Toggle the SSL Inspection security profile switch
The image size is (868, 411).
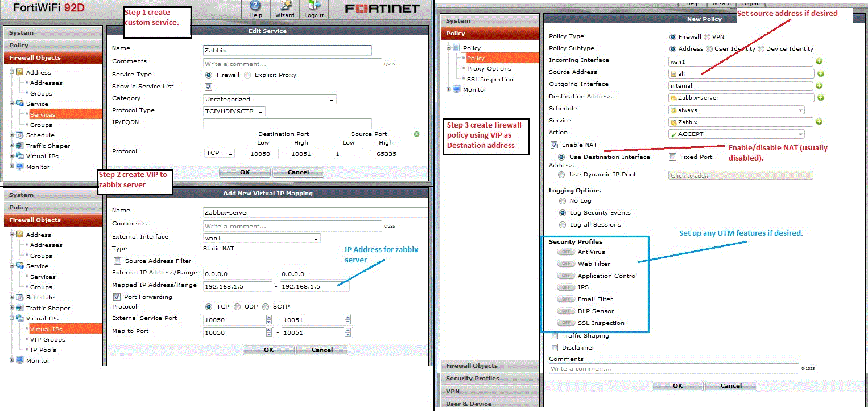click(566, 323)
